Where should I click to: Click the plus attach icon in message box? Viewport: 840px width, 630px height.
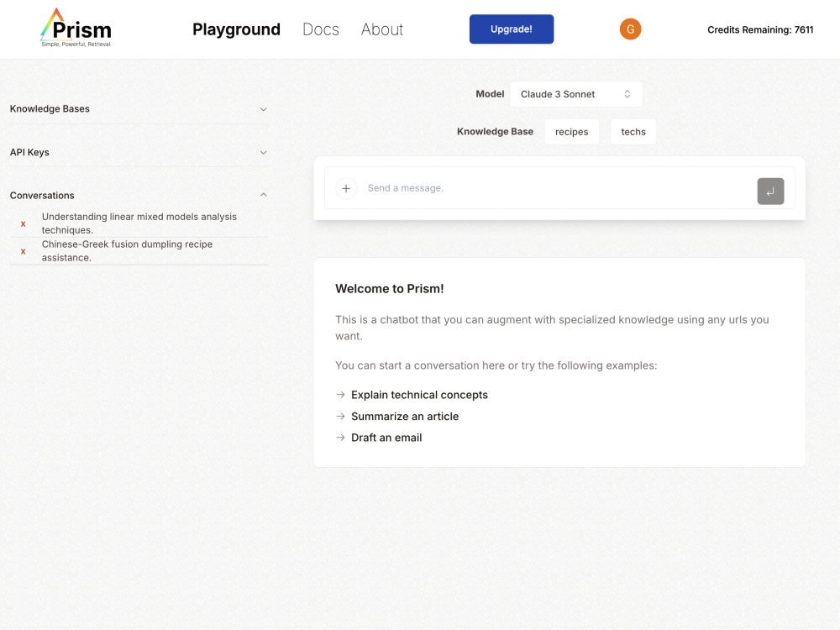[x=346, y=188]
